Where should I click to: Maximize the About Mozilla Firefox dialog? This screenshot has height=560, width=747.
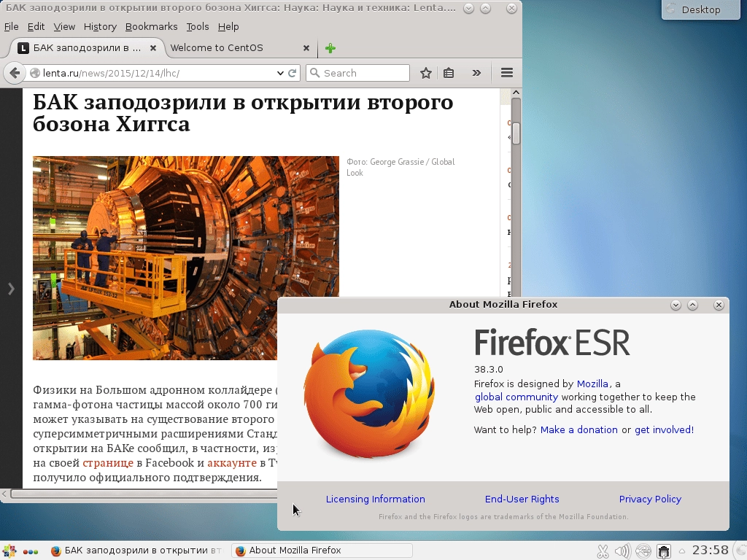[x=693, y=306]
